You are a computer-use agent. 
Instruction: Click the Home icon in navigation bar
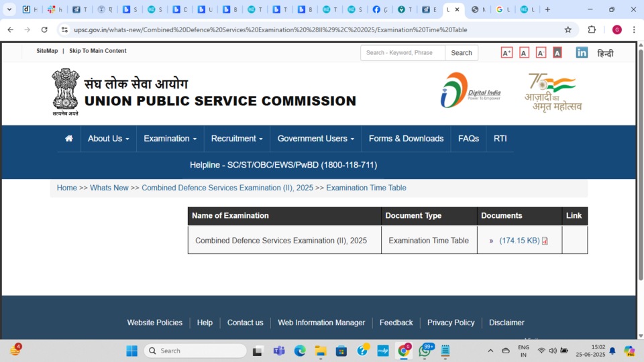coord(68,139)
